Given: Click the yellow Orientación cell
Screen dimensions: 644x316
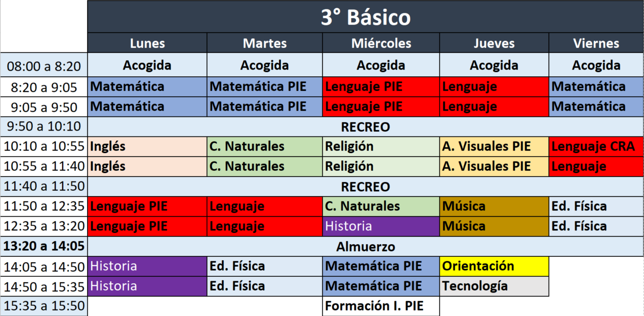Looking at the screenshot, I should [494, 266].
